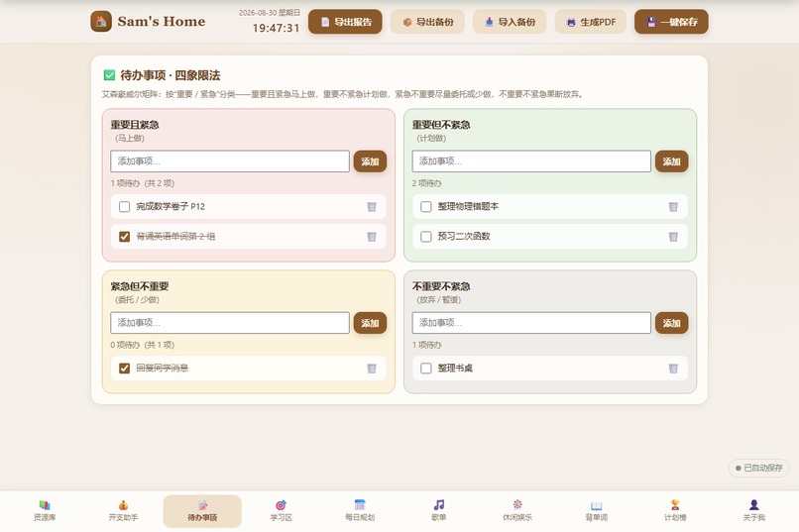The image size is (799, 532).
Task: Click the 导入备份 import backup button
Action: coord(510,22)
